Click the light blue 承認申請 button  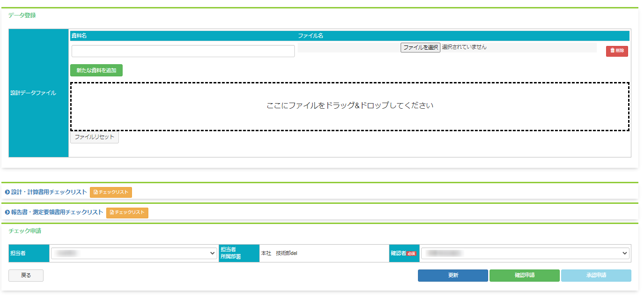pyautogui.click(x=596, y=276)
